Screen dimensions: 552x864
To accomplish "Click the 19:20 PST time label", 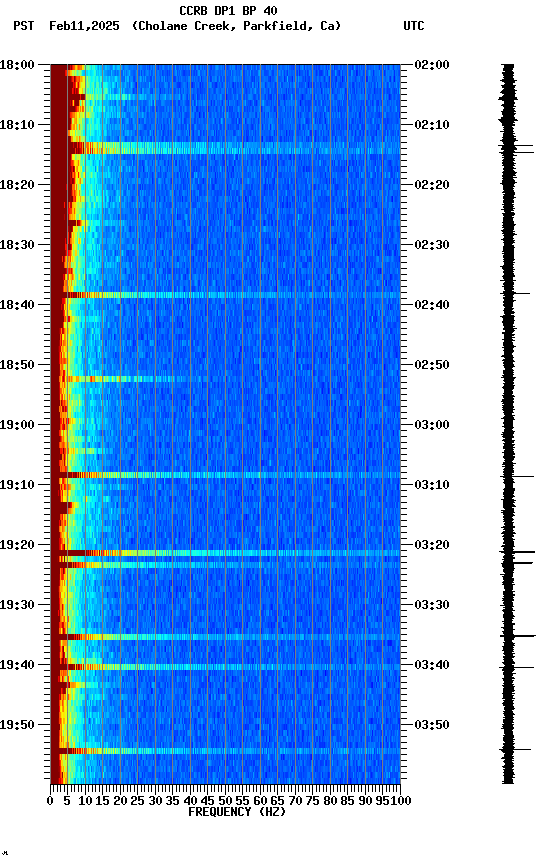I will (17, 545).
